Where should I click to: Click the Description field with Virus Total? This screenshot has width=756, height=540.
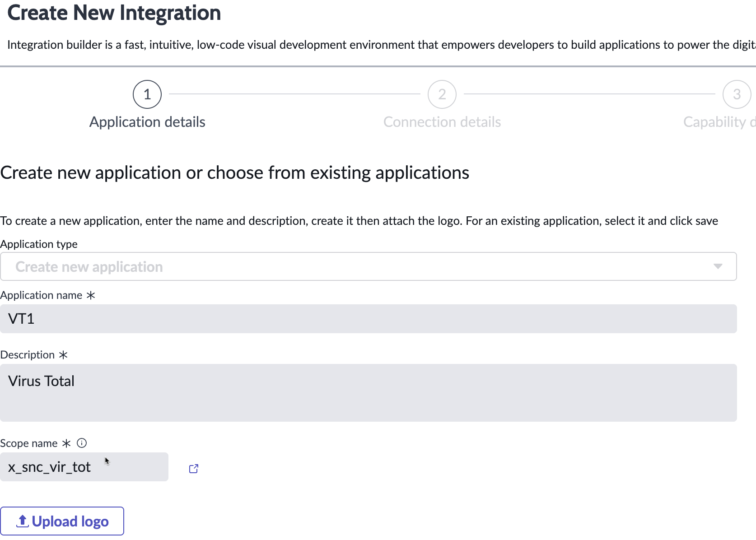(369, 393)
